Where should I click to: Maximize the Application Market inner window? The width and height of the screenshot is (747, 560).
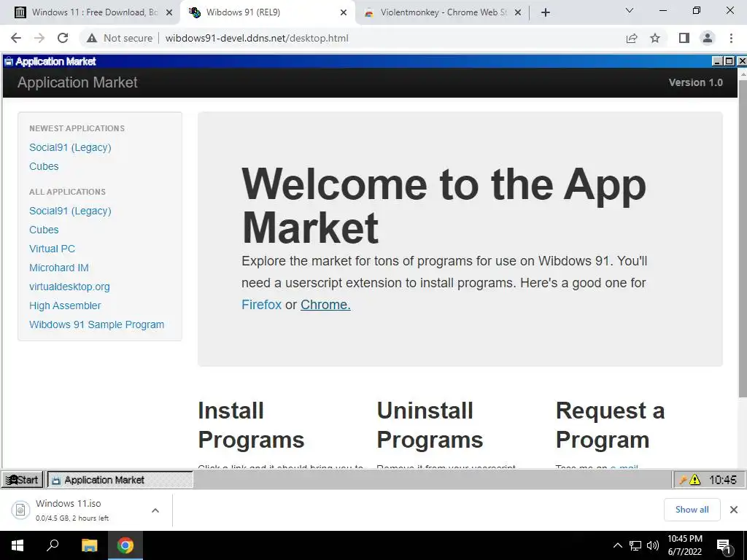[x=729, y=61]
